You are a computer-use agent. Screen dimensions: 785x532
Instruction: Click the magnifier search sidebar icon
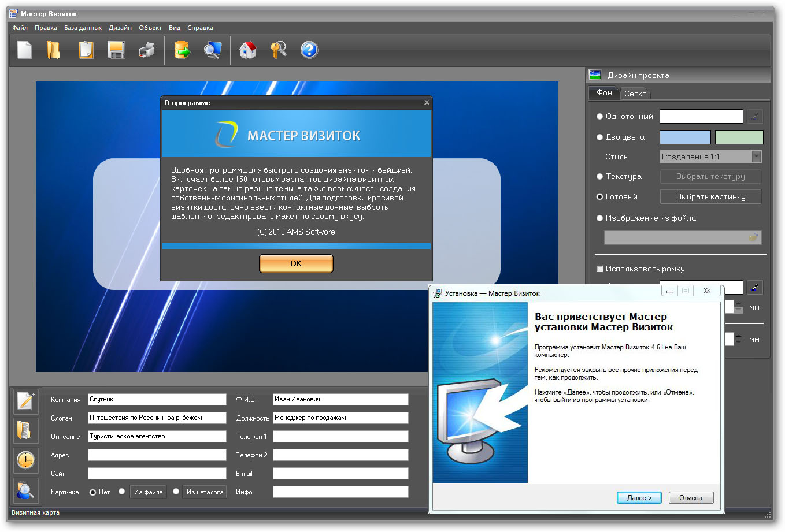click(25, 490)
